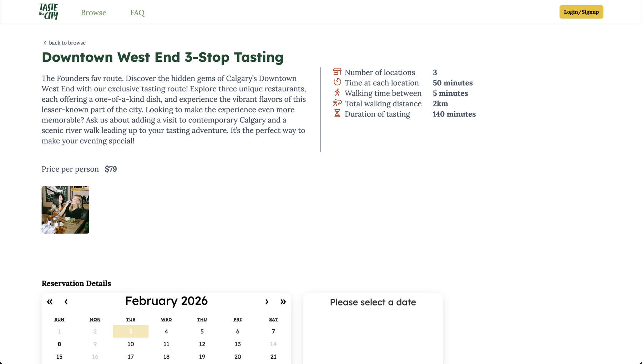Advance calendar to next month
Screen dimensions: 642x364
267,302
